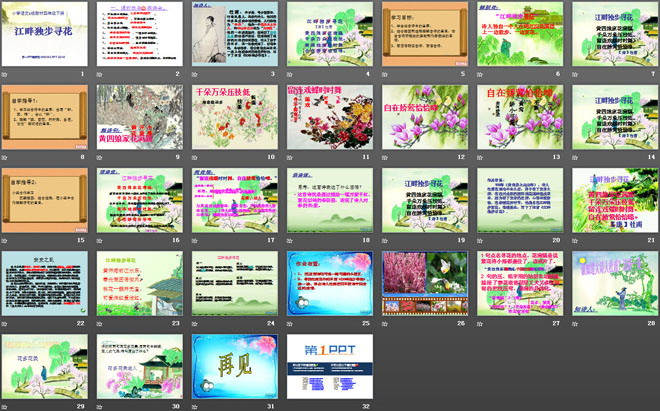Click animation star icon under slide 7
Screen dimensions: 660x411
(575, 74)
